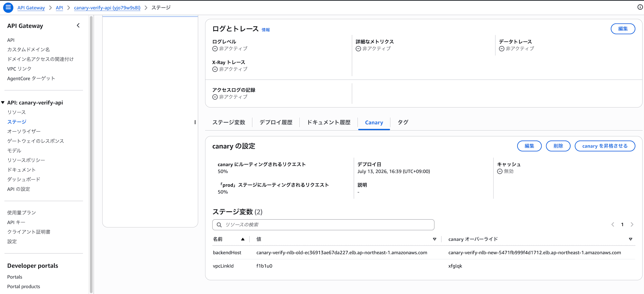Click the backendHost variable name cell
The image size is (644, 294).
tap(227, 253)
